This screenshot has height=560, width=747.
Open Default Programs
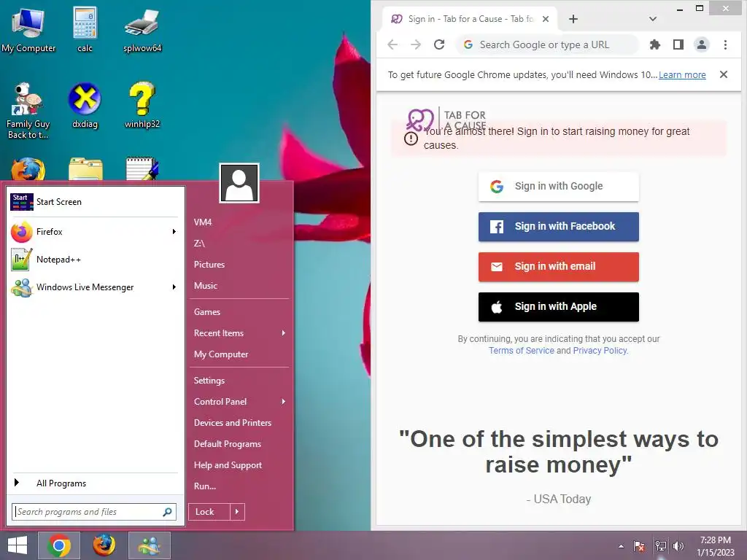[228, 444]
